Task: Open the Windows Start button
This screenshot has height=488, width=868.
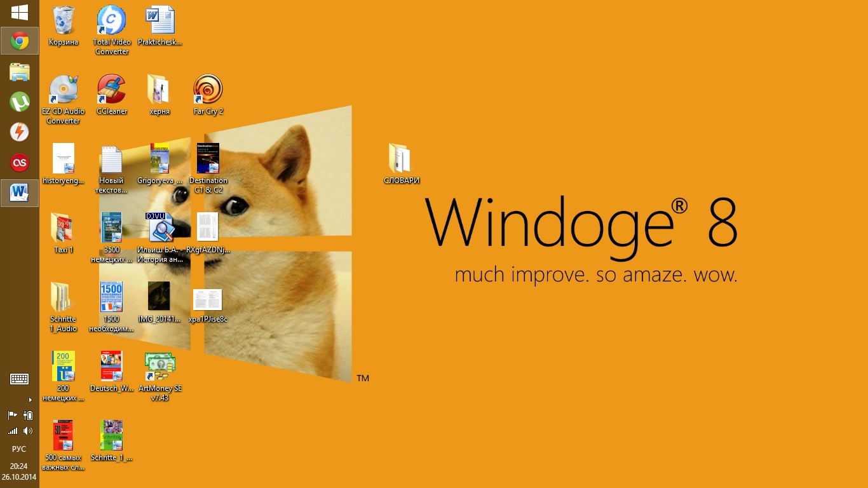Action: [19, 12]
